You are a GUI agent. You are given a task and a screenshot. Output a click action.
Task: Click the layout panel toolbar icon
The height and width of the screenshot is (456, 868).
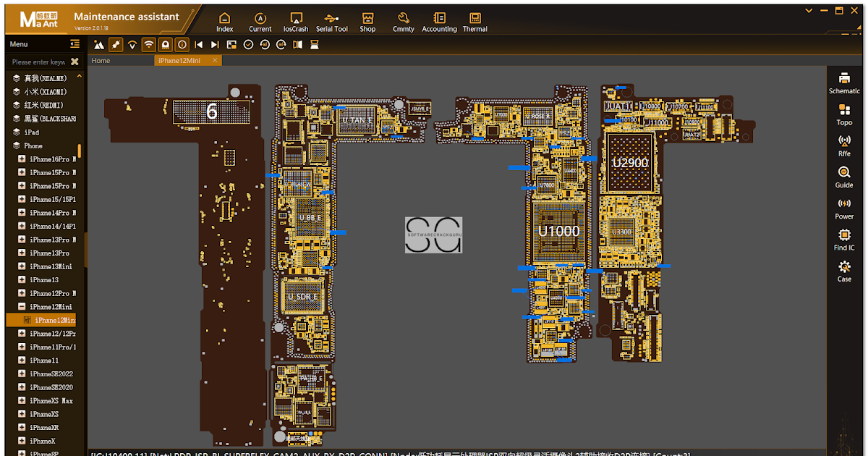pos(231,44)
